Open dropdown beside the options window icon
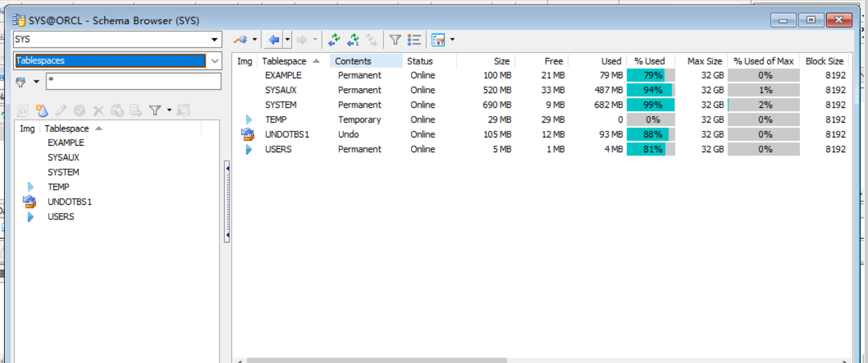This screenshot has height=363, width=868. click(452, 39)
